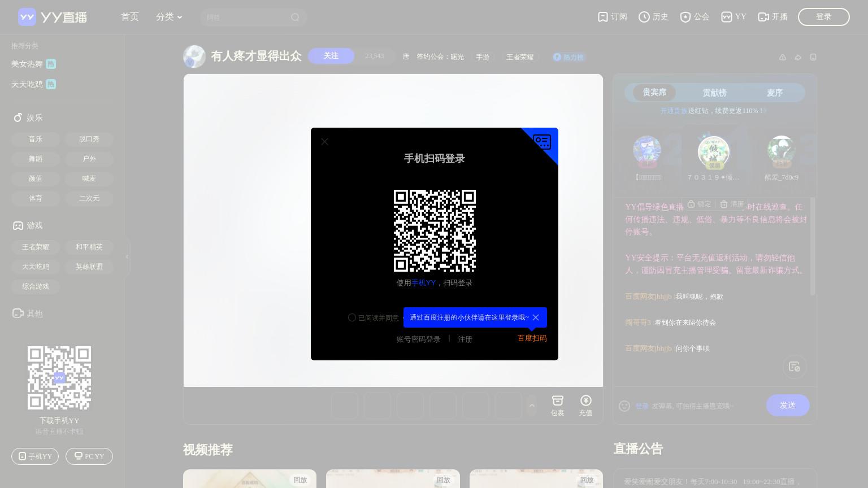The width and height of the screenshot is (868, 488).
Task: Click the mobile phone icon above chat panel
Action: 813,57
